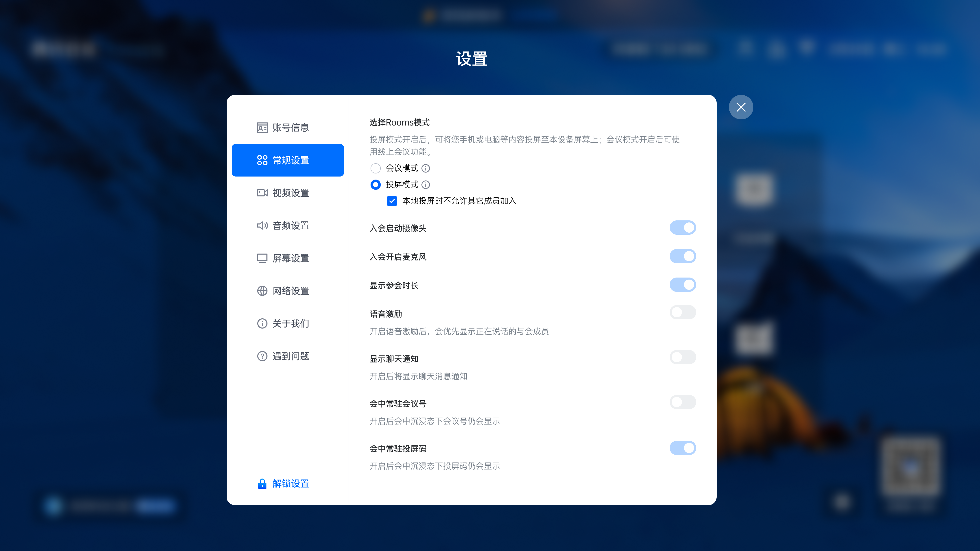Image resolution: width=980 pixels, height=551 pixels.
Task: Click the audio settings speaker icon
Action: pos(262,226)
